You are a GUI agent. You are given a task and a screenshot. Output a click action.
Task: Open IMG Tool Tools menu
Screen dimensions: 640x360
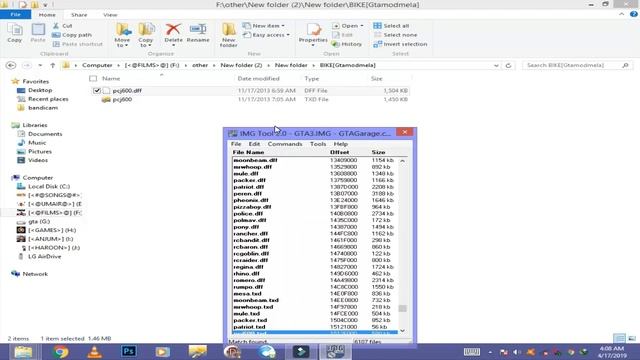click(318, 144)
